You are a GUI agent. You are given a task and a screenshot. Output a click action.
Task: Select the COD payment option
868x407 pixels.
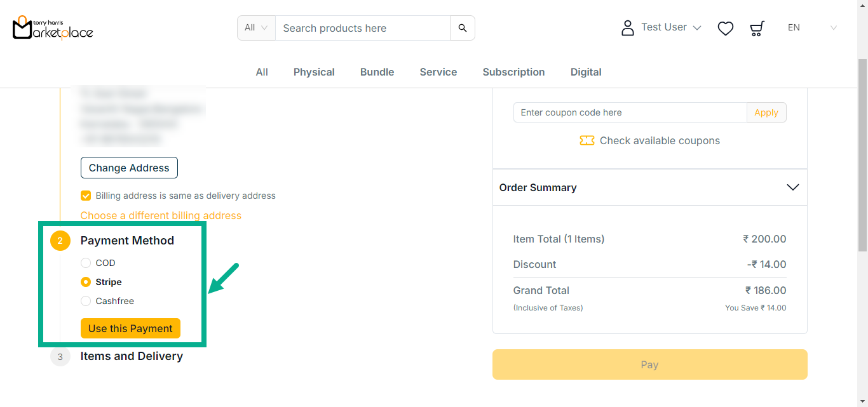click(x=86, y=263)
